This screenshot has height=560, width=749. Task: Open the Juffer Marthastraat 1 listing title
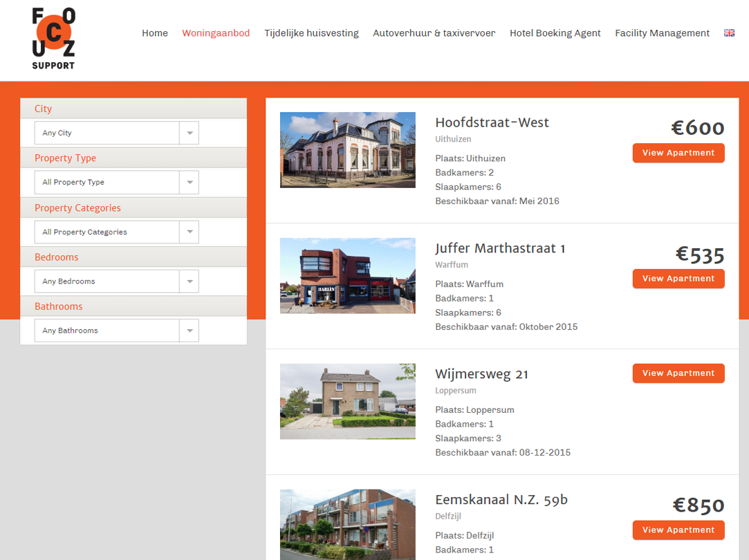[500, 248]
